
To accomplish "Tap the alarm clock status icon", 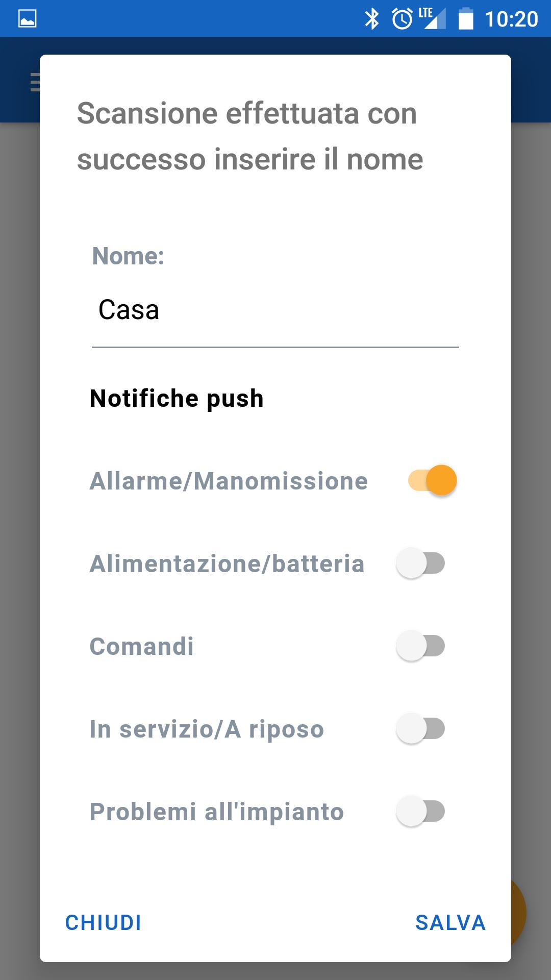I will pyautogui.click(x=402, y=19).
